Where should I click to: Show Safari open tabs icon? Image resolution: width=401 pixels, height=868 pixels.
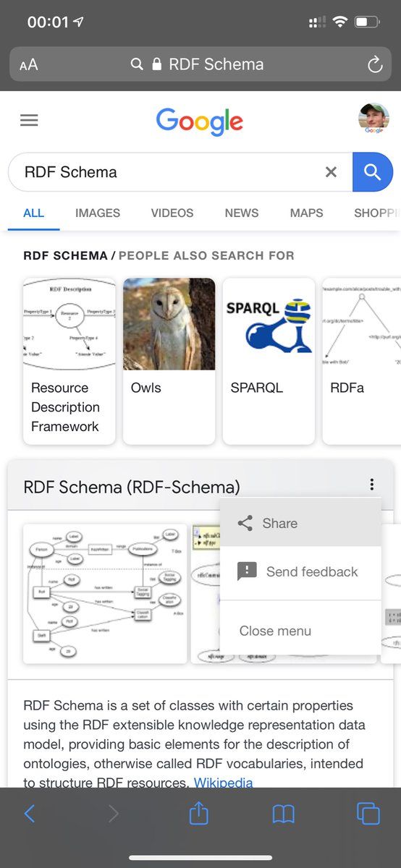point(368,814)
